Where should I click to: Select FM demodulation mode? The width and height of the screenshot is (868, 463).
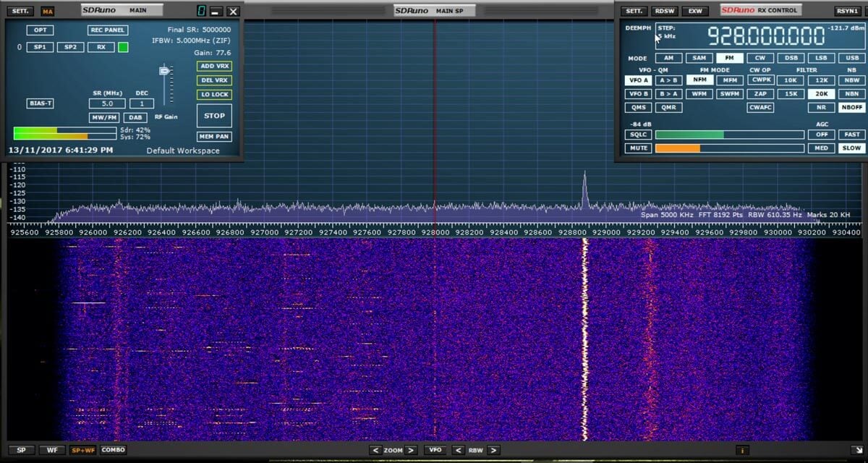(x=730, y=57)
